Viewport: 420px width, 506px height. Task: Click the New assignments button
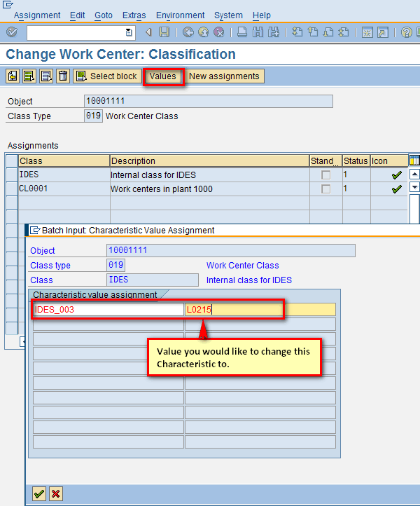(224, 76)
